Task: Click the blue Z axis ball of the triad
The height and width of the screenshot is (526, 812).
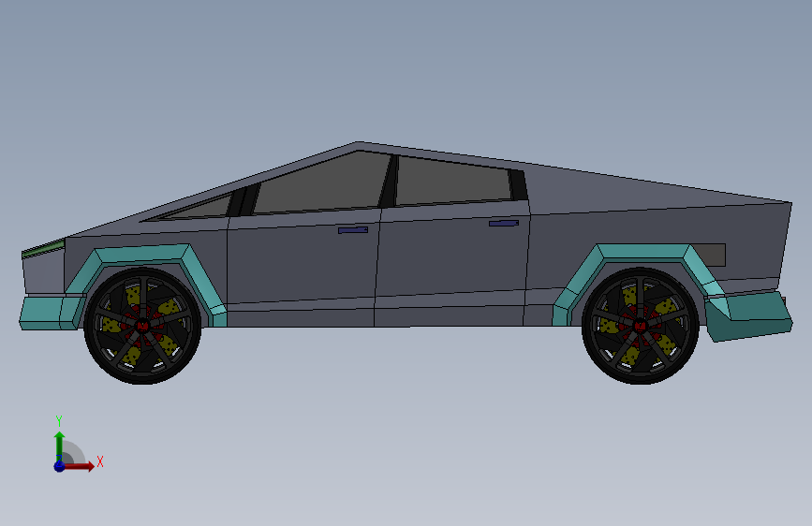Action: click(x=59, y=466)
